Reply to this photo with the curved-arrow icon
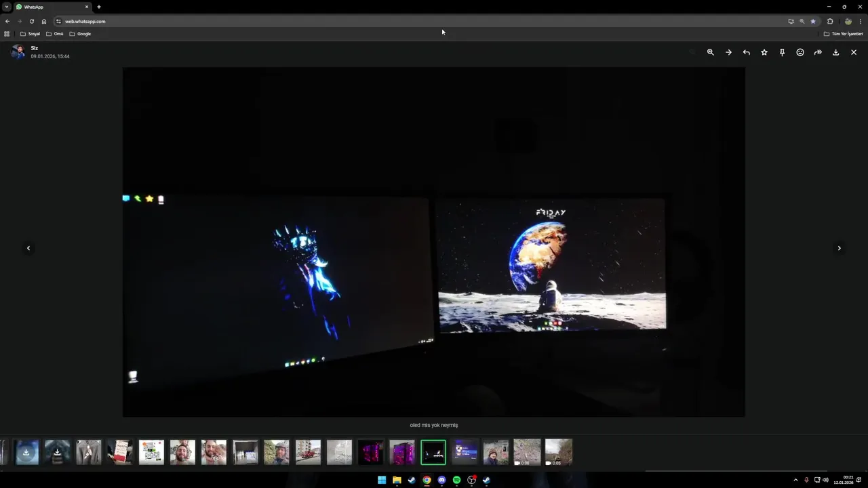Image resolution: width=868 pixels, height=488 pixels. (x=747, y=52)
